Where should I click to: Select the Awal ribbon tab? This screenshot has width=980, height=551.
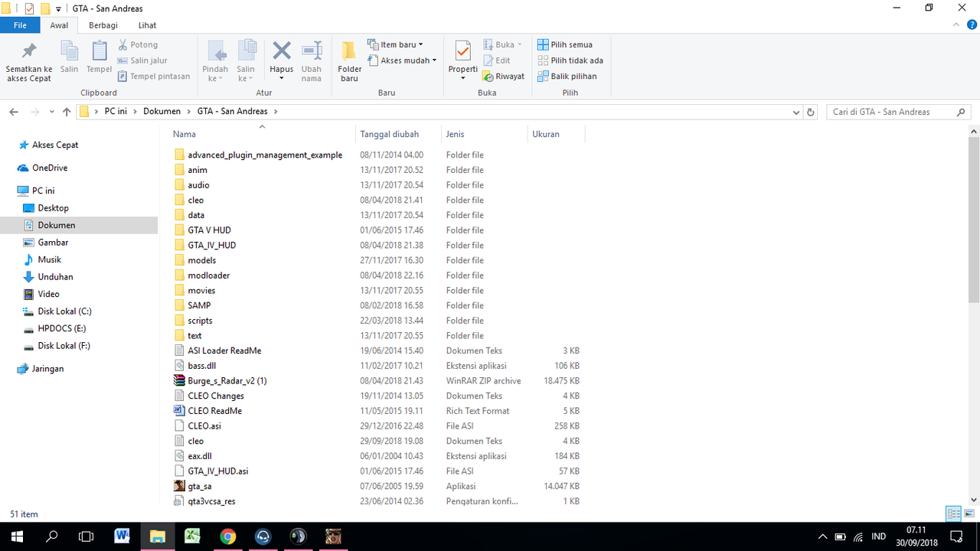coord(59,25)
